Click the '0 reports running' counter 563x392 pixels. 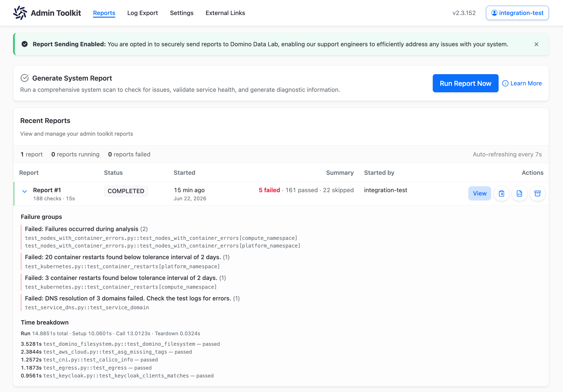pos(75,154)
